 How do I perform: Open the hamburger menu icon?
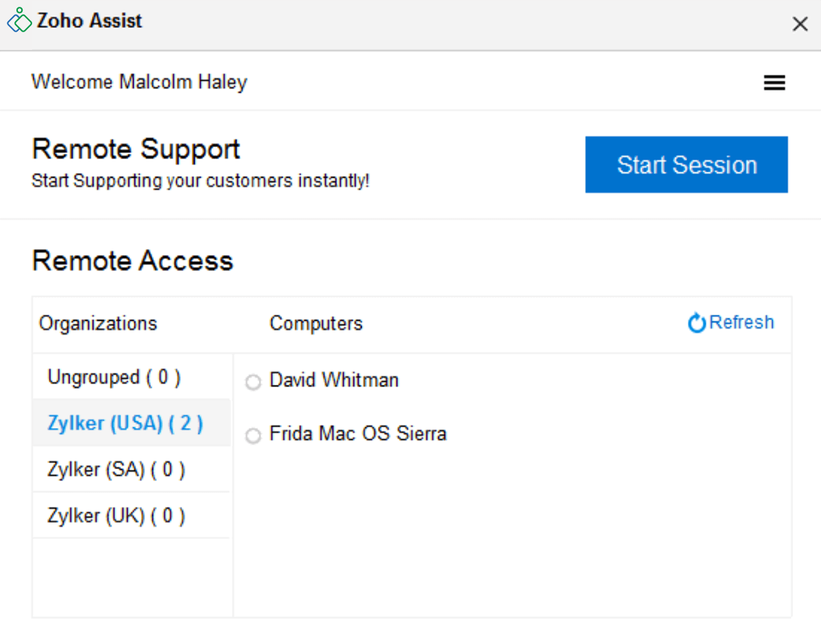tap(774, 83)
